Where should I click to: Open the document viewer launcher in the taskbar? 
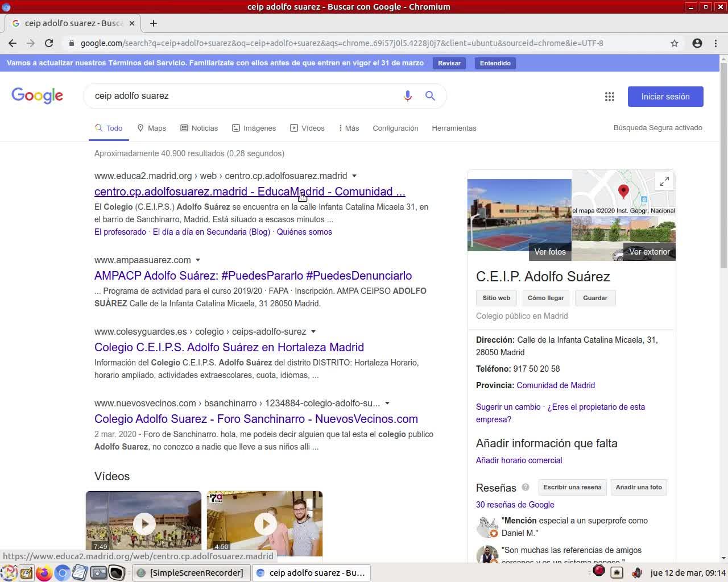coord(80,573)
